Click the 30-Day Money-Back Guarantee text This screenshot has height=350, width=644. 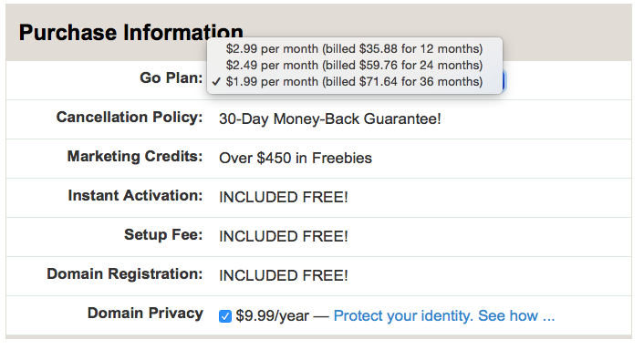coord(330,119)
